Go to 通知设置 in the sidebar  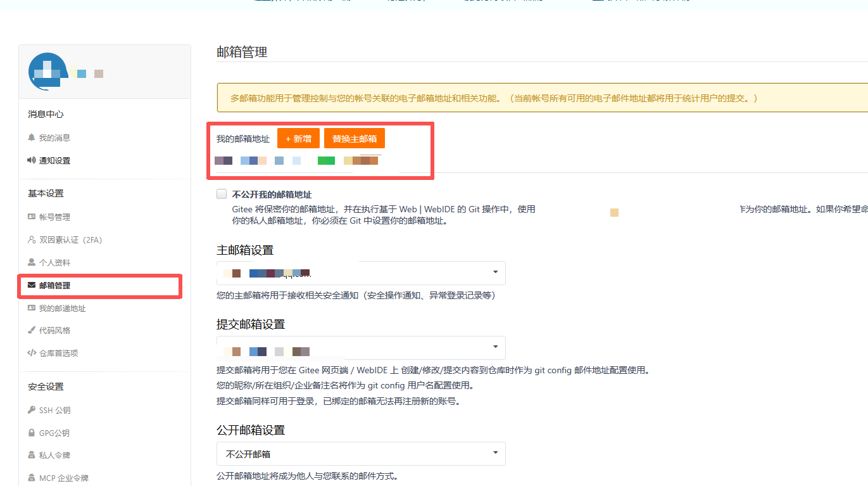point(54,160)
